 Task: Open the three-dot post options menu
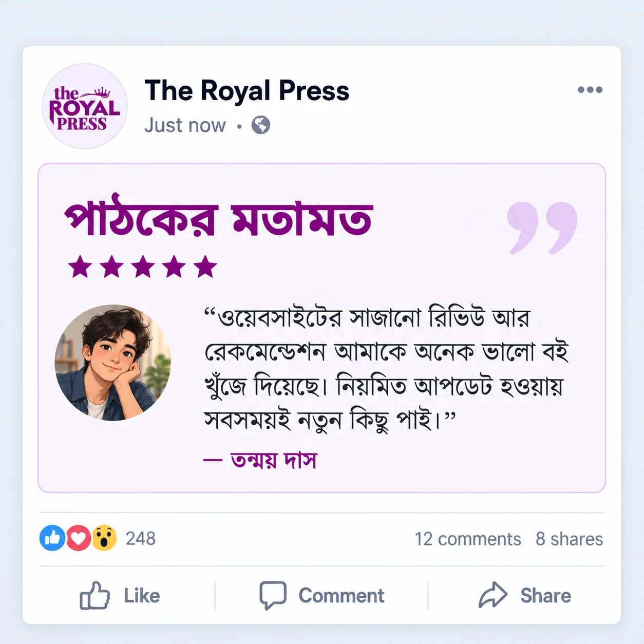point(590,90)
